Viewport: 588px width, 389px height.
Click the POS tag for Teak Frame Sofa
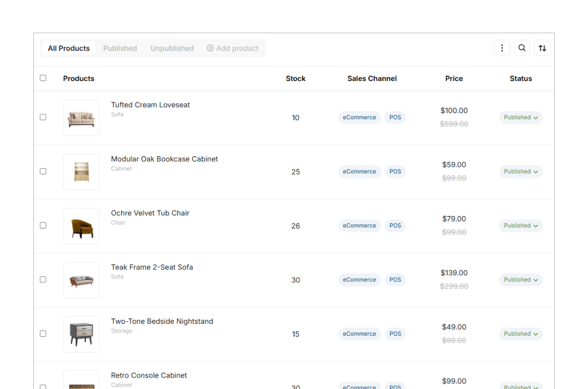click(395, 280)
